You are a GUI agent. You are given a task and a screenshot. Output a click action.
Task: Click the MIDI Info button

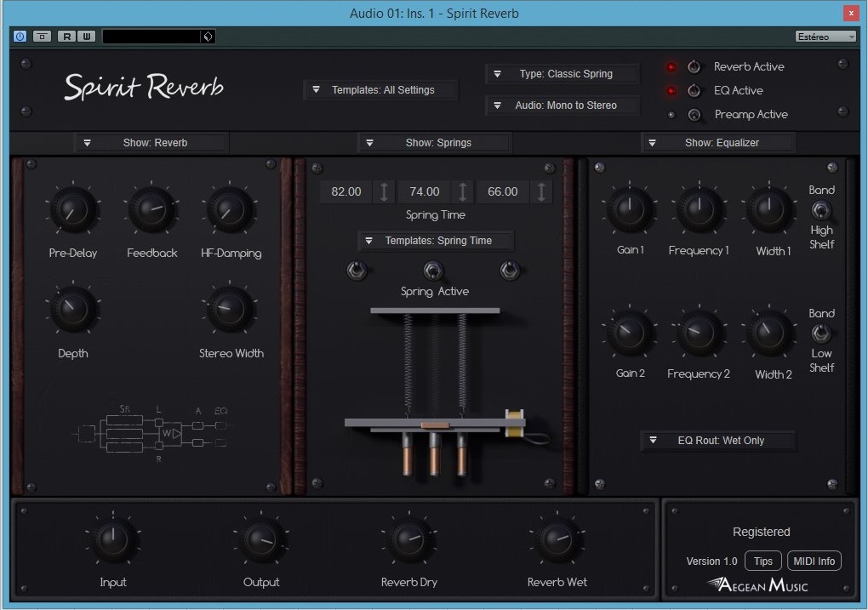point(814,562)
